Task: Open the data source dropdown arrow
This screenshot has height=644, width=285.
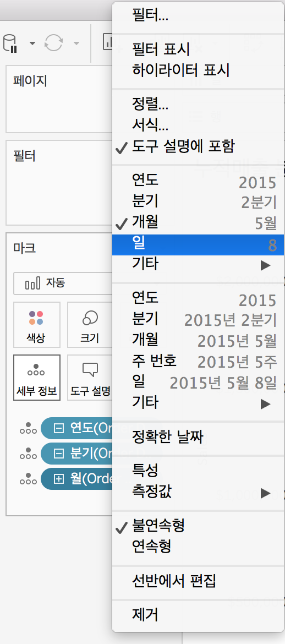Action: click(32, 43)
